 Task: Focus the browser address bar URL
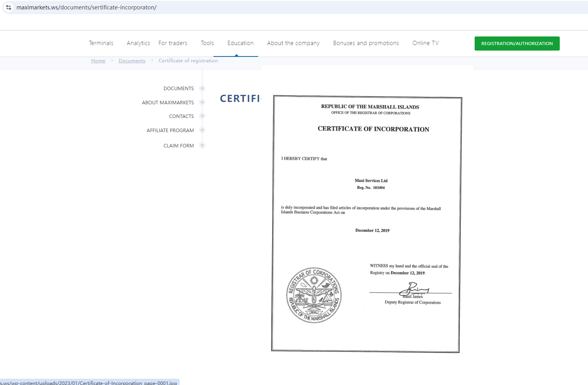(x=86, y=7)
